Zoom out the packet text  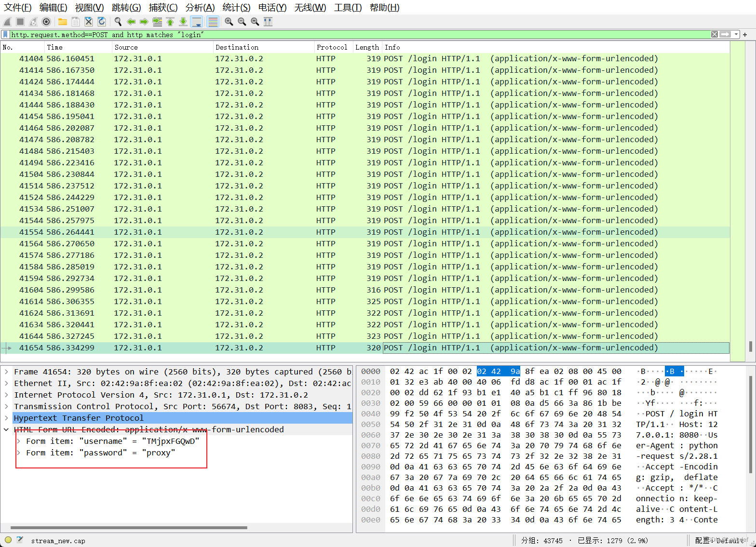click(242, 22)
